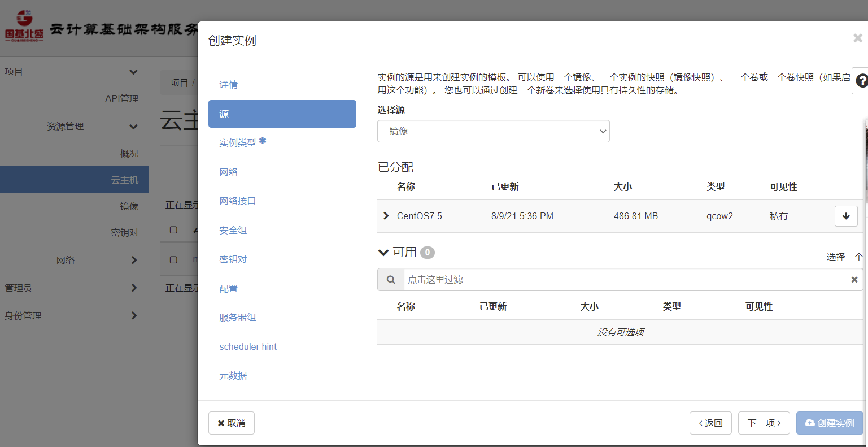Expand the 管理员 sidebar menu

tap(134, 288)
